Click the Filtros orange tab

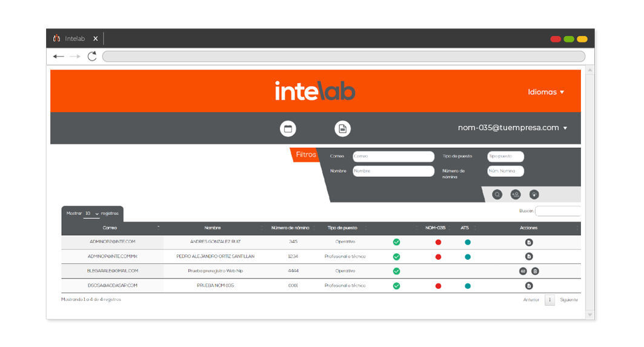click(x=305, y=155)
